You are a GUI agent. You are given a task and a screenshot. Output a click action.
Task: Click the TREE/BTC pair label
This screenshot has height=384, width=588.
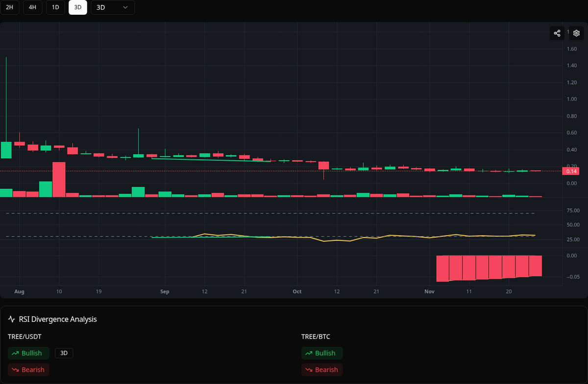(316, 336)
